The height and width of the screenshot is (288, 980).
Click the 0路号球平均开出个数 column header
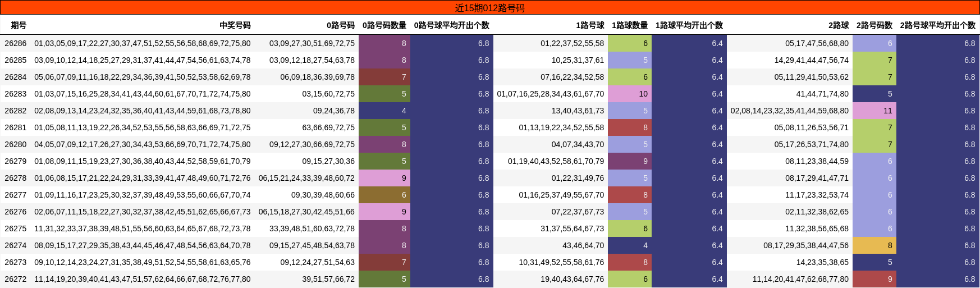pos(452,25)
